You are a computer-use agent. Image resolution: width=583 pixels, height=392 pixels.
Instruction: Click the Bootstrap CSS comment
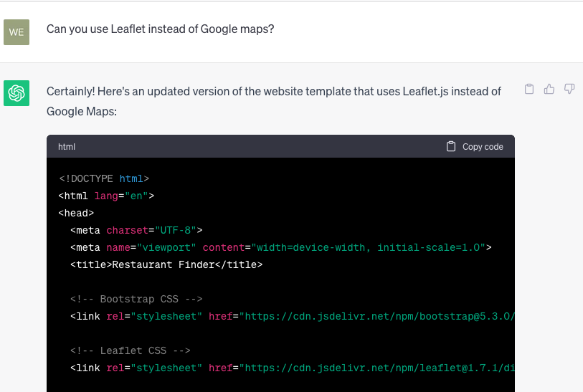tap(136, 299)
